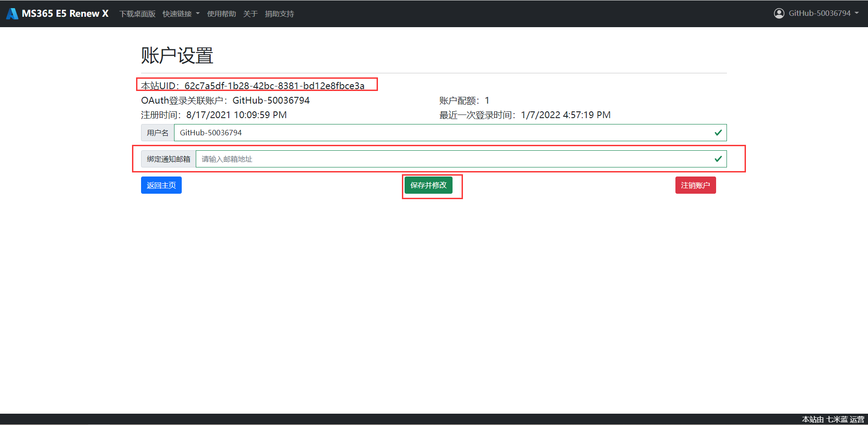
Task: Click the user avatar icon in navbar
Action: (779, 14)
